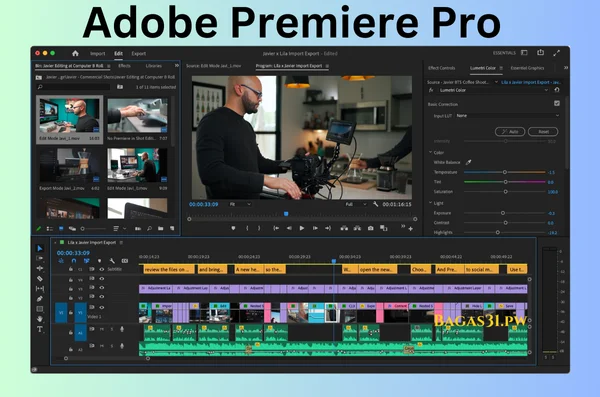The height and width of the screenshot is (397, 600).
Task: Step forward one frame
Action: click(x=315, y=228)
